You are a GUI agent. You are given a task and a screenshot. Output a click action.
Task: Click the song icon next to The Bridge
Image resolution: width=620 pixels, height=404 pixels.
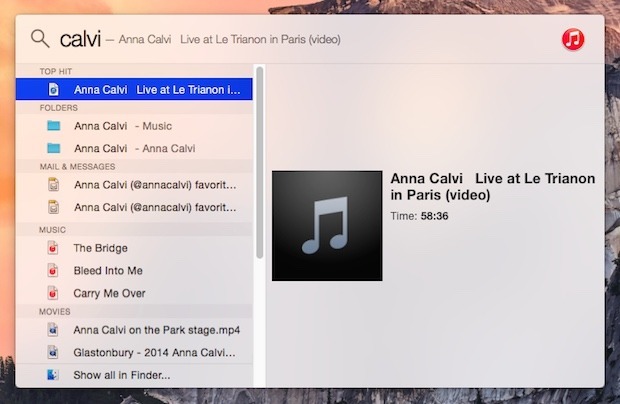tap(54, 248)
